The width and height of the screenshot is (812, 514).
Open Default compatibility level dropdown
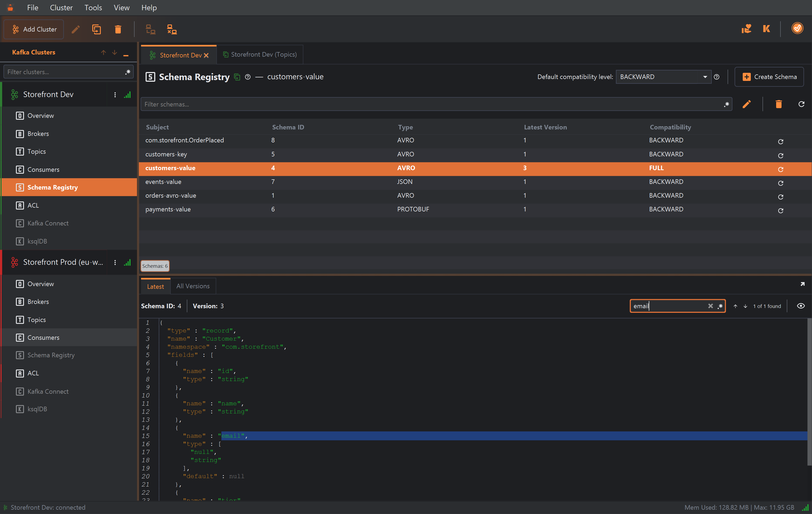coord(663,77)
